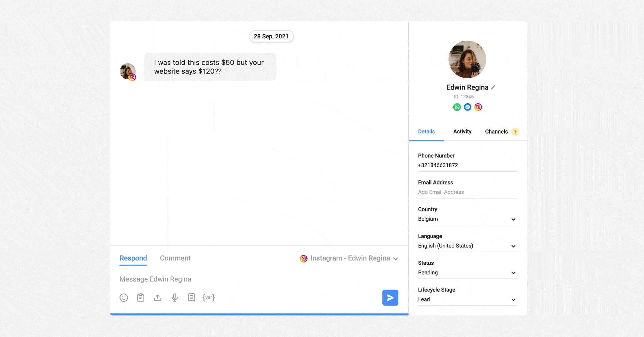Screen dimensions: 644x337
Task: Expand the Lifecycle Stage dropdown
Action: 514,299
